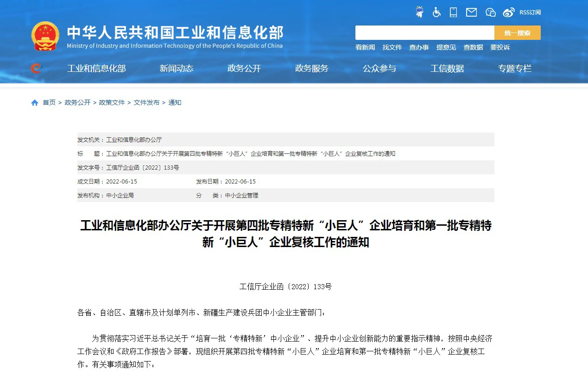Click 文件发布 in the breadcrumb trail
This screenshot has height=381, width=588.
click(146, 102)
